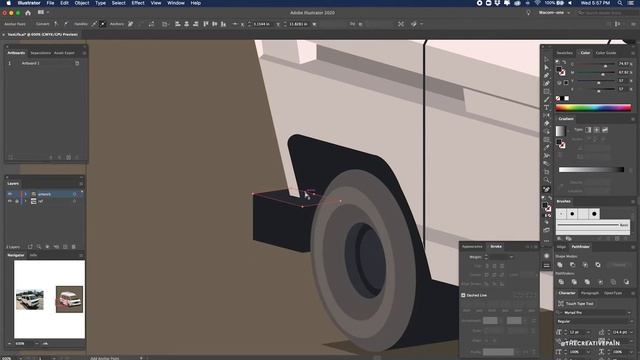Screen dimensions: 640x360
Task: Enable the Dashed Line checkbox
Action: coord(463,295)
